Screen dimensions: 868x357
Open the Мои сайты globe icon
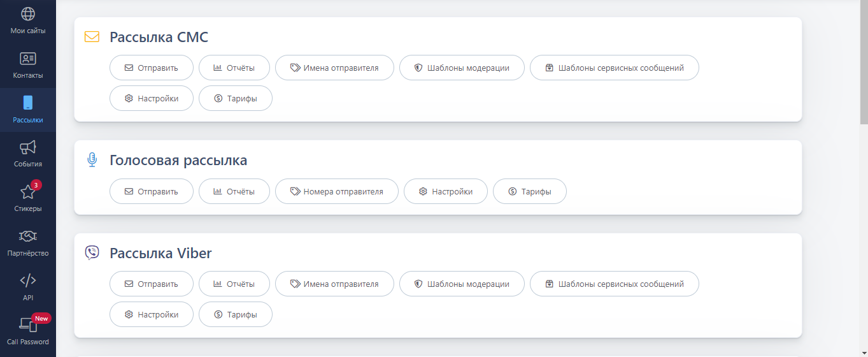coord(28,14)
